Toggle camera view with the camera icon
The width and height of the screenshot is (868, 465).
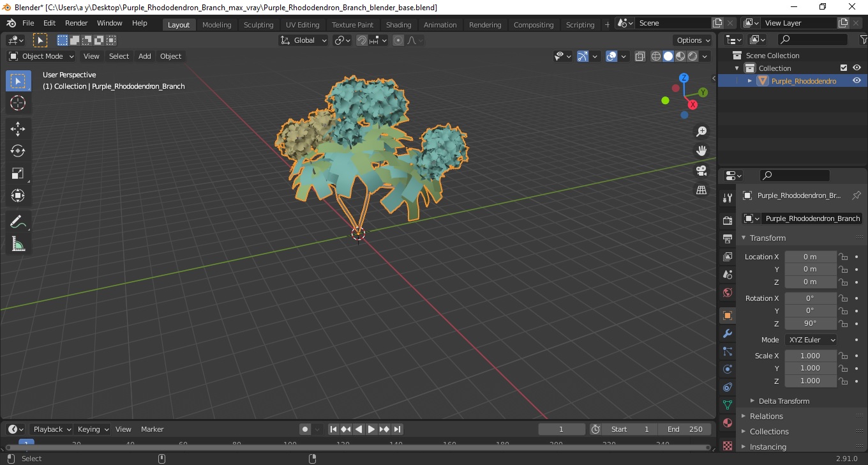[701, 171]
